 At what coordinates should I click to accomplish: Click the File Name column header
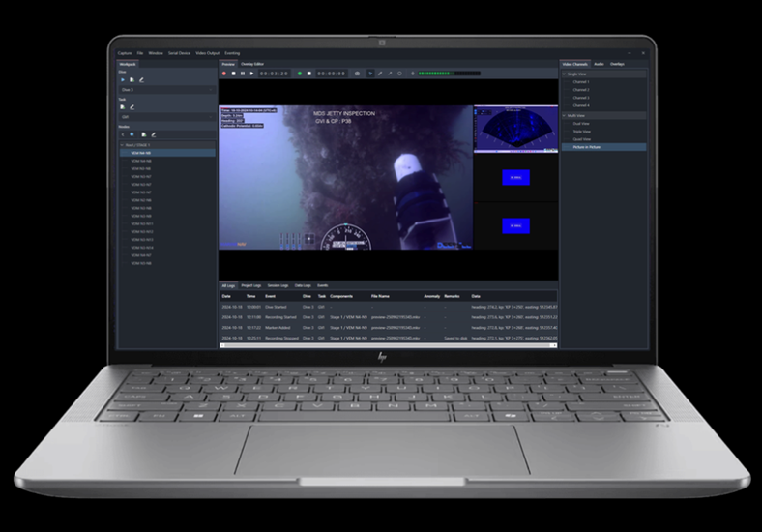point(380,296)
